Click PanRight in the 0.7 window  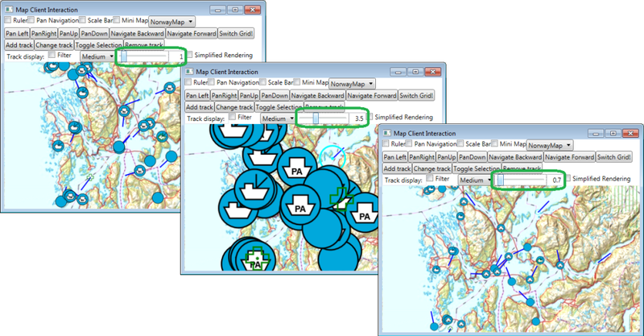(421, 156)
